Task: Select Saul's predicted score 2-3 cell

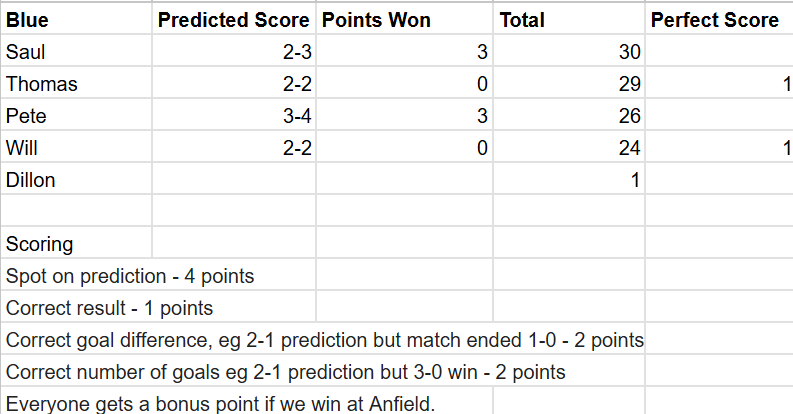Action: point(233,52)
